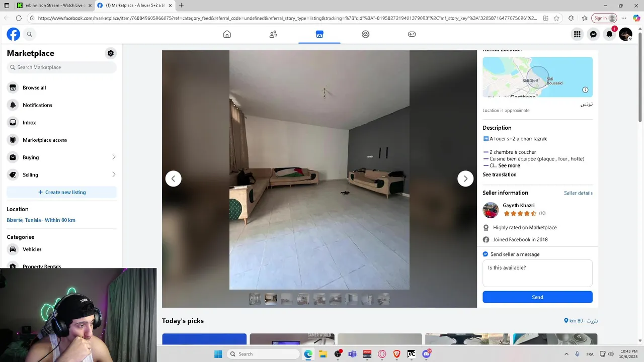Viewport: 644px width, 362px height.
Task: Go back in browser
Action: click(x=7, y=18)
